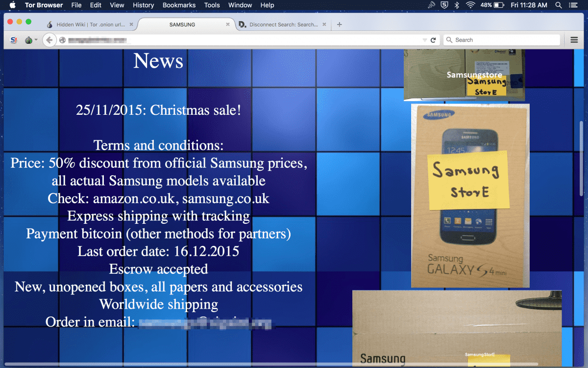Click the NoScript S icon in toolbar

point(14,40)
